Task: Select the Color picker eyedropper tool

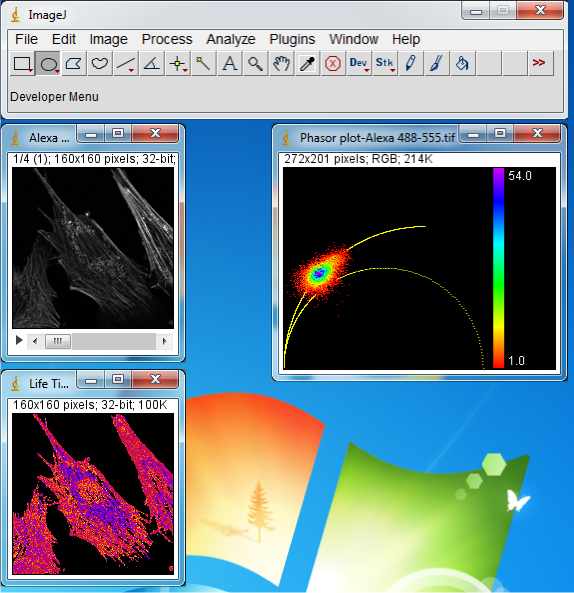Action: point(307,64)
